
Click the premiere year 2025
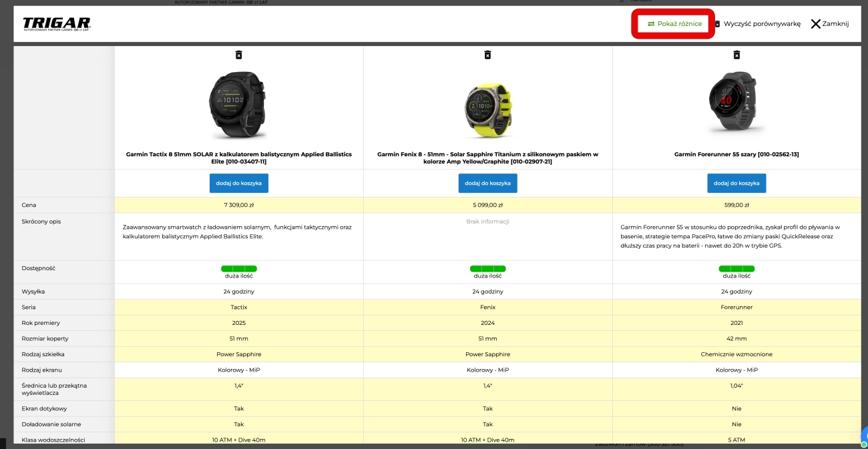(238, 323)
